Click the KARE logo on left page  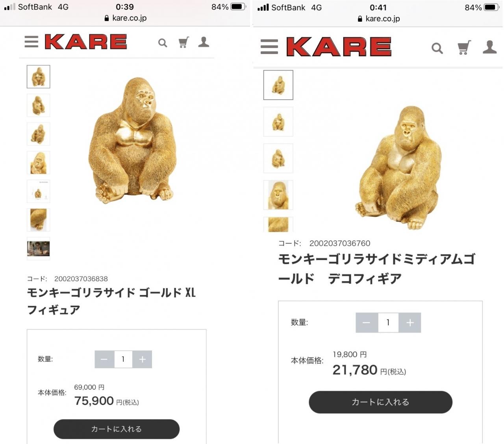click(86, 42)
